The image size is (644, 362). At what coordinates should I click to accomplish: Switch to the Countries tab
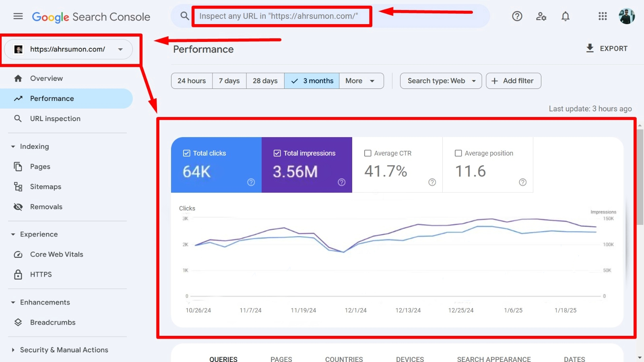(x=344, y=358)
